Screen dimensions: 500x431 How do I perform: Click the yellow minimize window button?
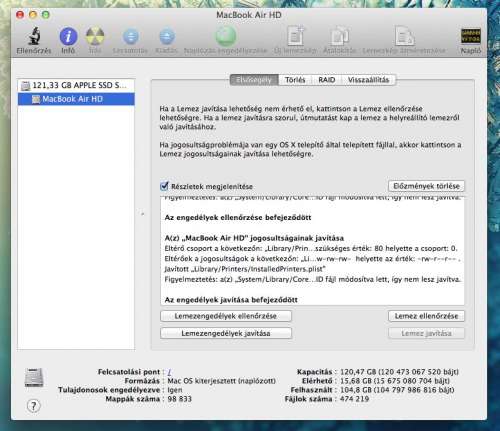coord(33,15)
